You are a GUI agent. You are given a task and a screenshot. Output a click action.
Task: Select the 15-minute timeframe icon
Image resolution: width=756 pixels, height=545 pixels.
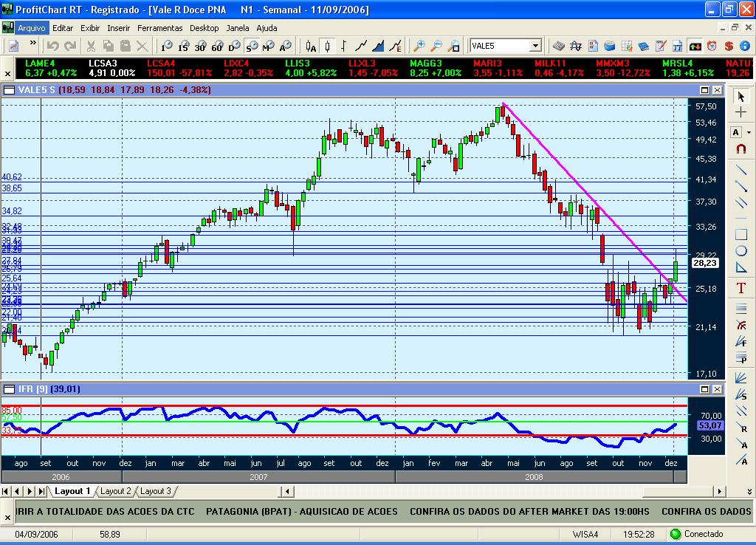tap(183, 47)
